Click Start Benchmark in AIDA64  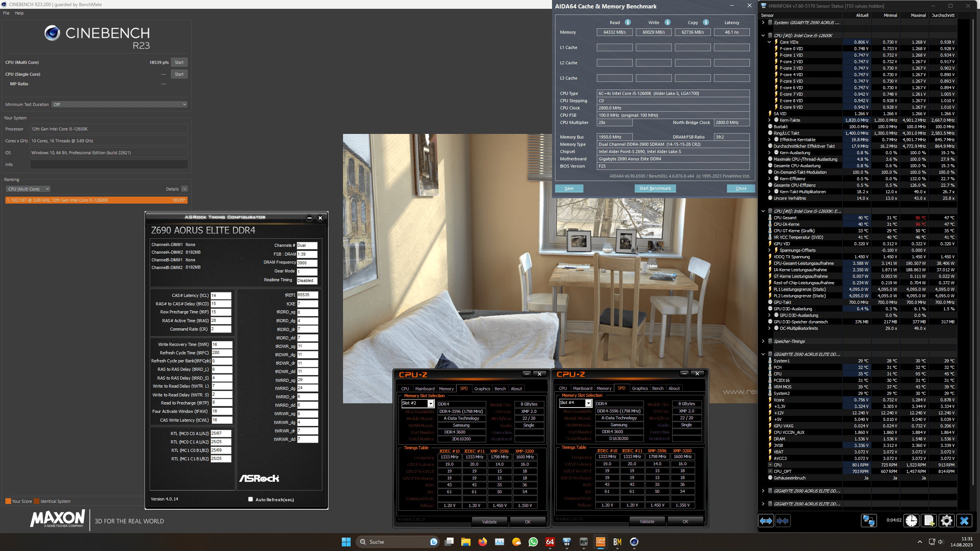(655, 188)
